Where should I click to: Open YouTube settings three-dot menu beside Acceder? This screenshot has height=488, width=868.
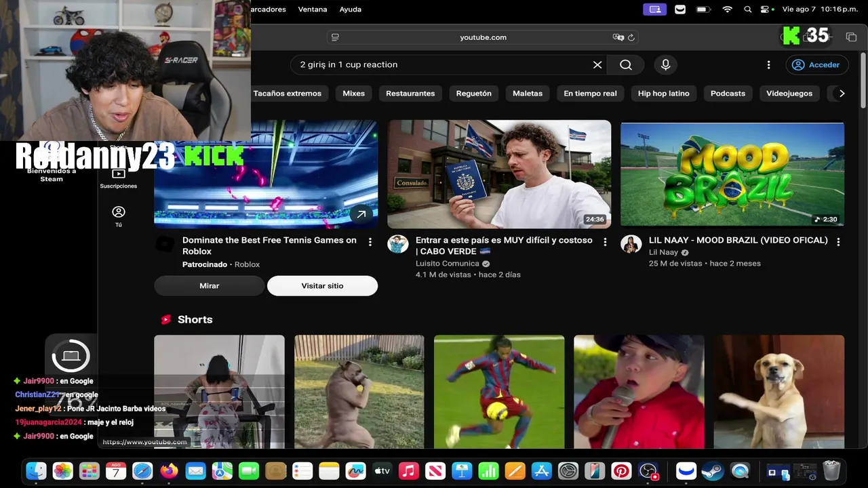(x=768, y=64)
